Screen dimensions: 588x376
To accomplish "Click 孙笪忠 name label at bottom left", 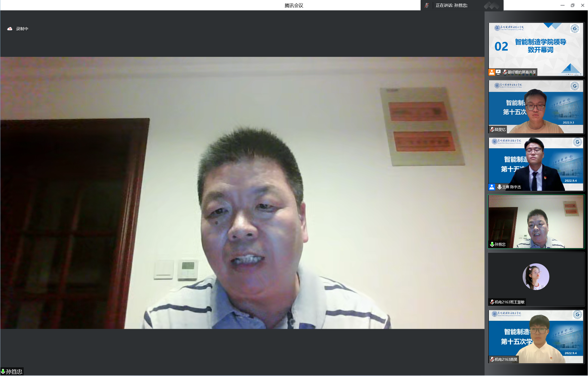I will (14, 372).
